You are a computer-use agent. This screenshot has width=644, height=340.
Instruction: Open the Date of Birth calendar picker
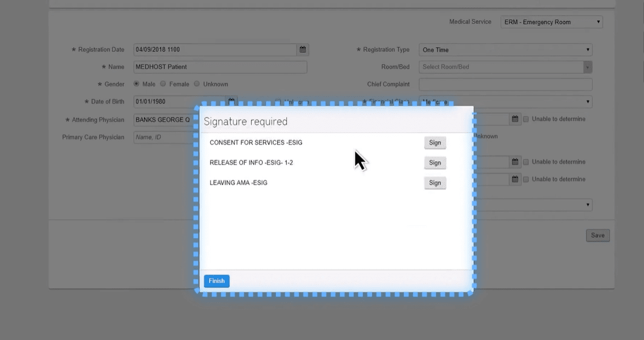[230, 101]
